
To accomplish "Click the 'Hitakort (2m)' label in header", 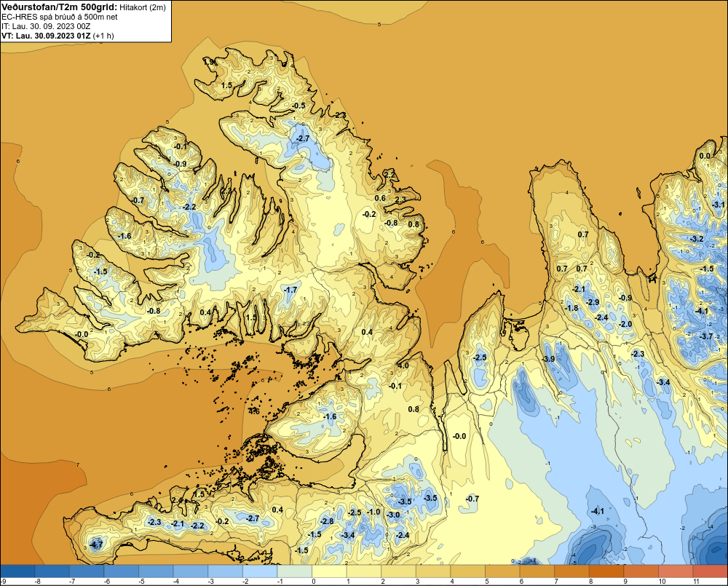I will pos(142,7).
